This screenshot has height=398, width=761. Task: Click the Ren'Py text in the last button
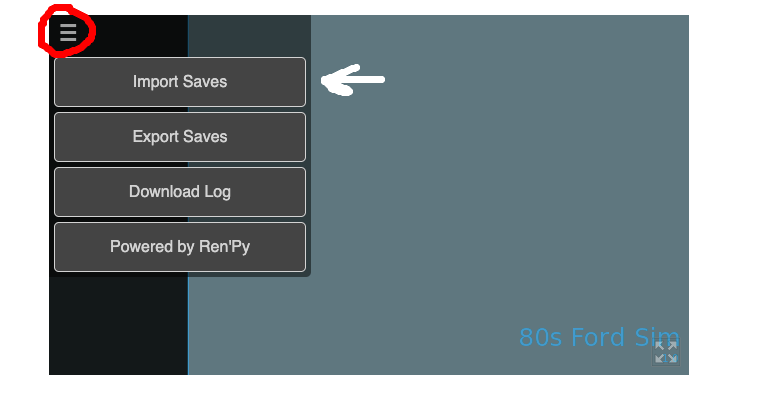click(x=224, y=247)
